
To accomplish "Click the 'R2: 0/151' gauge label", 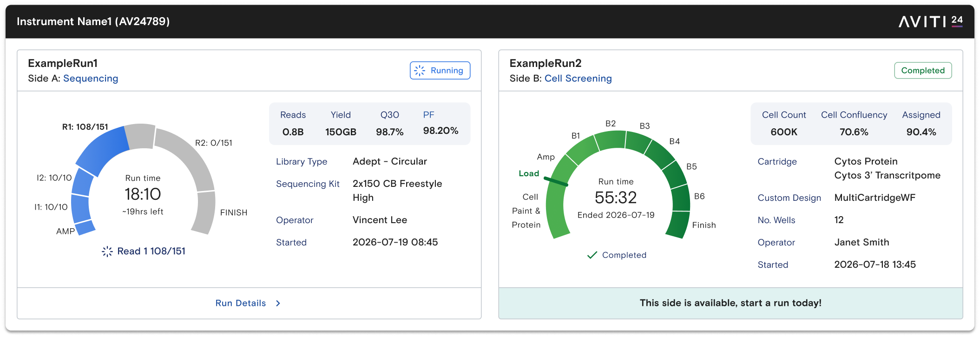I will click(x=214, y=143).
